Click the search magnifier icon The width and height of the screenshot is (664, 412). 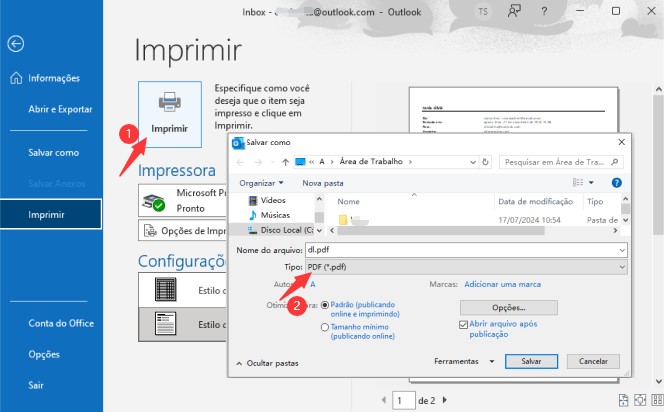pos(615,162)
